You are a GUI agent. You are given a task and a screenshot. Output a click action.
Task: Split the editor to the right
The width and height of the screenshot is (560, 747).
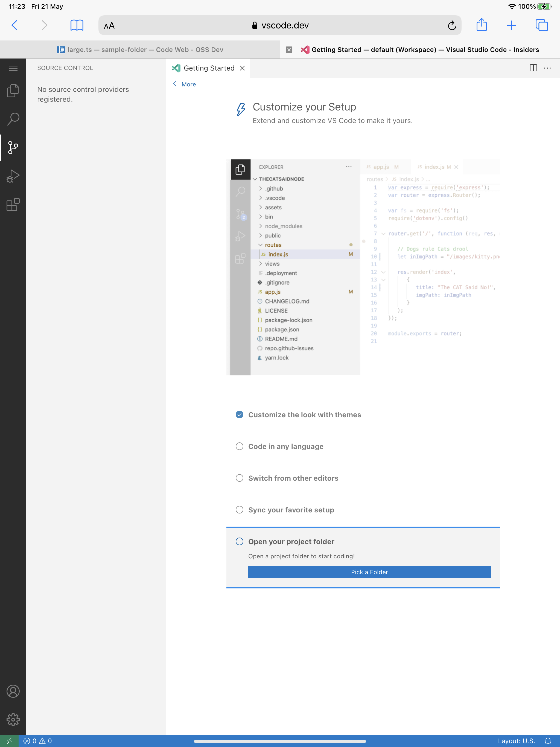tap(533, 68)
